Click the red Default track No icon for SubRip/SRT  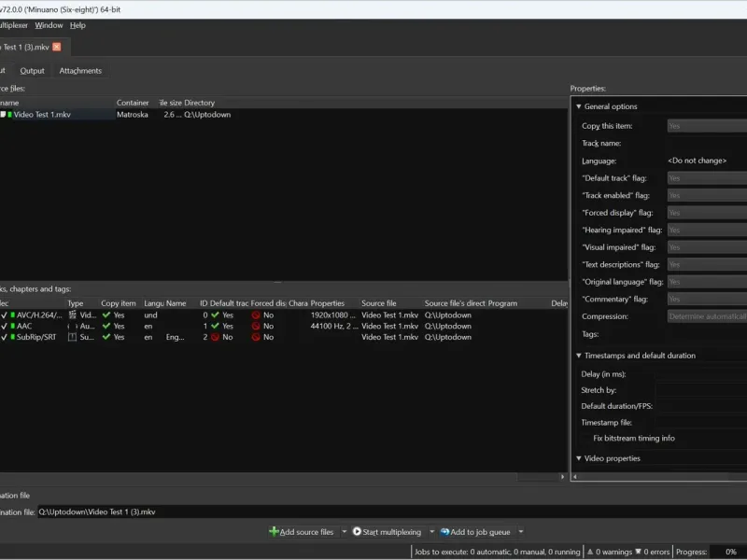pos(215,338)
